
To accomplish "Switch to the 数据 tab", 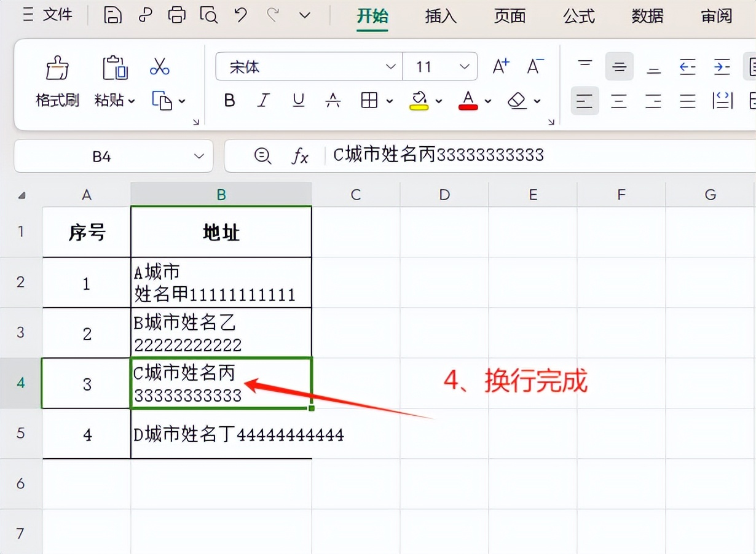I will 648,16.
